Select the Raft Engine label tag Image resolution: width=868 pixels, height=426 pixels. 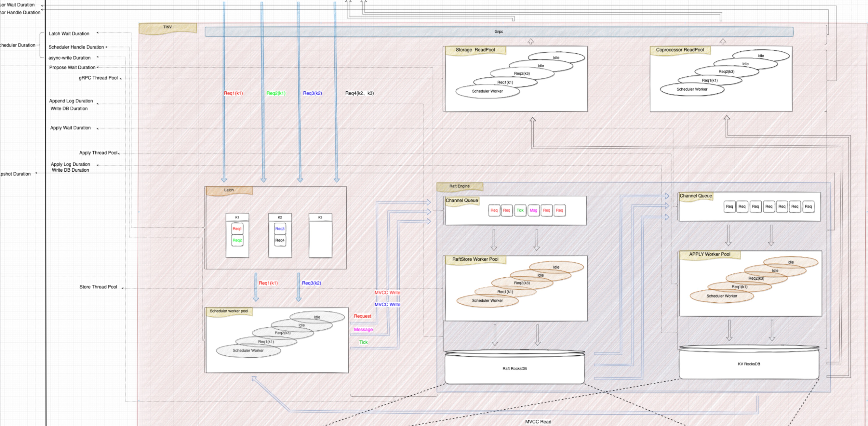[x=459, y=186]
